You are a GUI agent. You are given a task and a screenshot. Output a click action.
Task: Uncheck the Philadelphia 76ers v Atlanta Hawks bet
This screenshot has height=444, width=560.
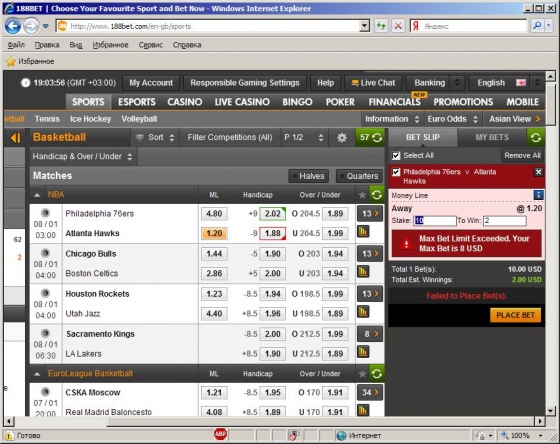pyautogui.click(x=396, y=172)
